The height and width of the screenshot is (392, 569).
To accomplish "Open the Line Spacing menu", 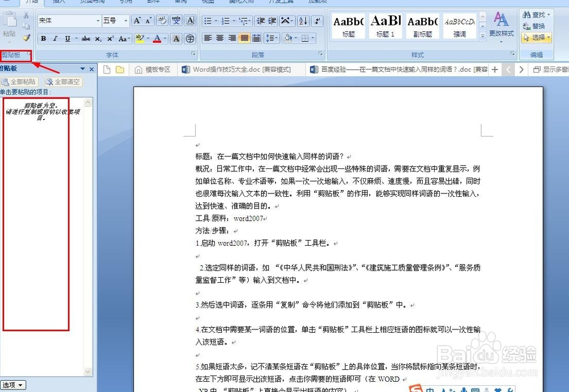I will click(x=271, y=38).
